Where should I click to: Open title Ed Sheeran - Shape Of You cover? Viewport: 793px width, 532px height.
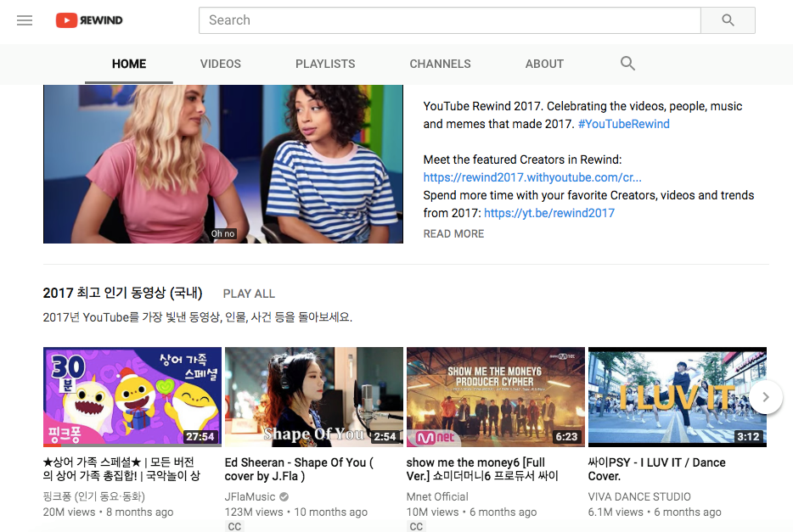[299, 469]
